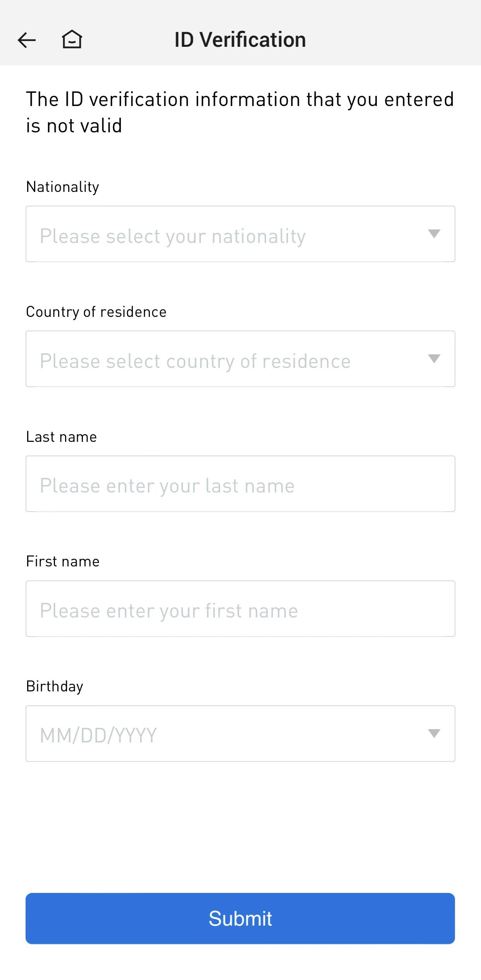This screenshot has width=481, height=980.
Task: Click the Nationality field label
Action: click(62, 187)
